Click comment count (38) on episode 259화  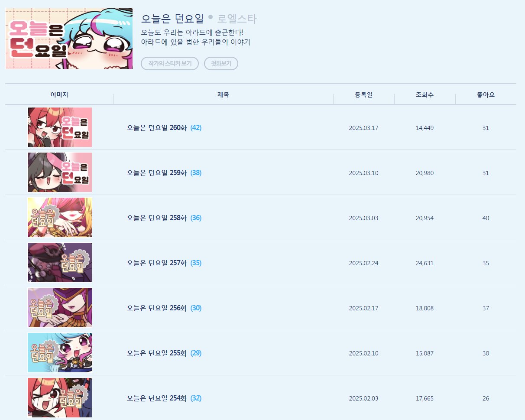[x=196, y=173]
